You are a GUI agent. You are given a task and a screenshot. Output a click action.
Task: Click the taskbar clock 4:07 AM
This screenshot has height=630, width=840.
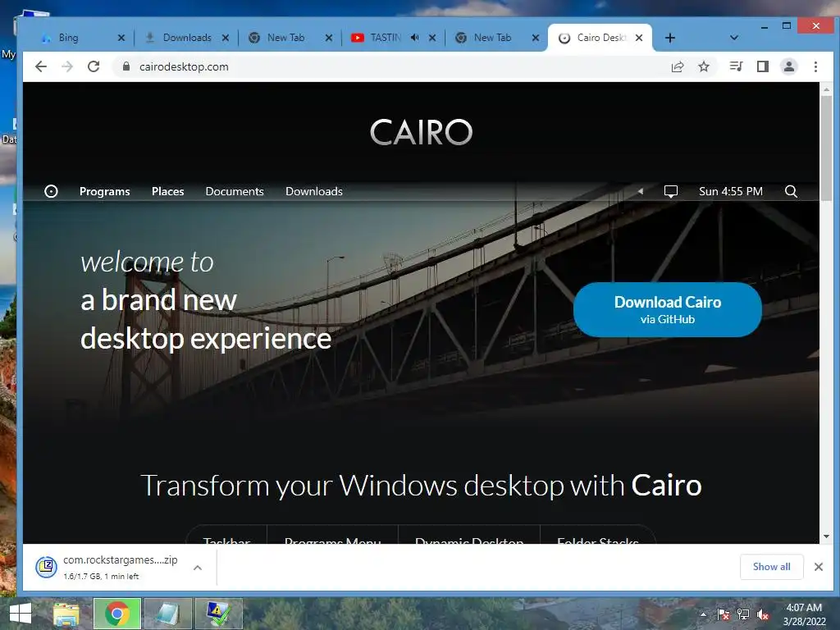point(804,614)
